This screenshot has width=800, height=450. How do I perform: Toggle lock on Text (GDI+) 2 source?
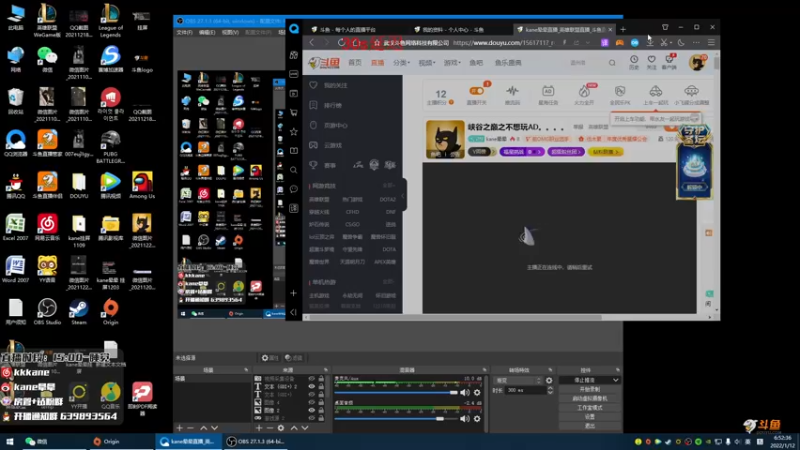[x=321, y=386]
